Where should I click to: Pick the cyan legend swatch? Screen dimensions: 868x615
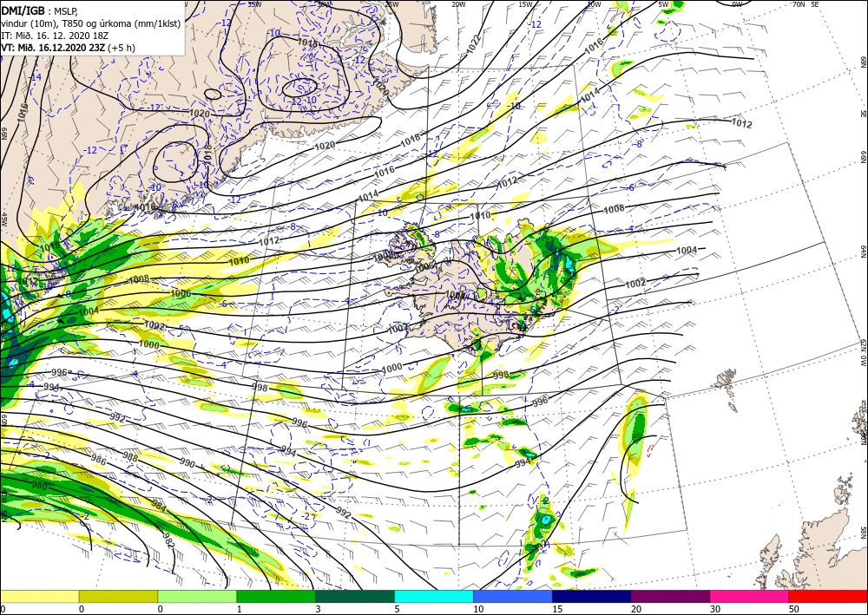(x=434, y=596)
